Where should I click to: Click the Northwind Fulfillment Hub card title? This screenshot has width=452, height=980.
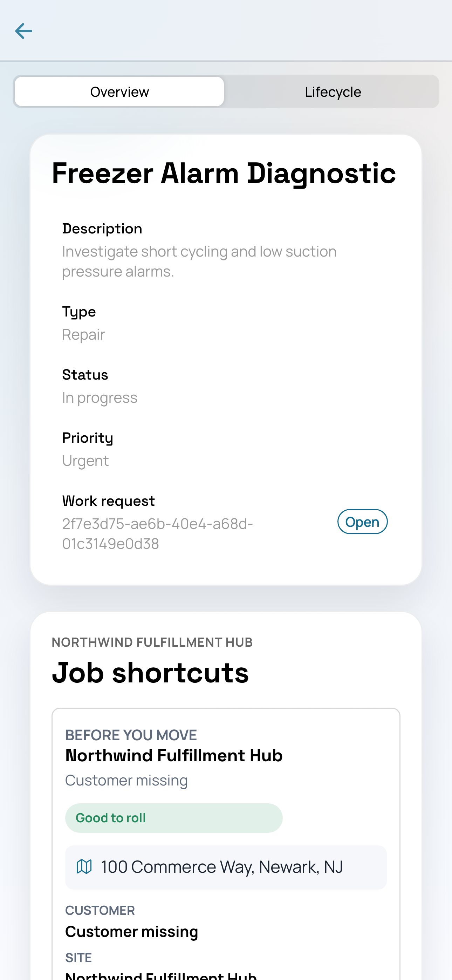pyautogui.click(x=174, y=756)
